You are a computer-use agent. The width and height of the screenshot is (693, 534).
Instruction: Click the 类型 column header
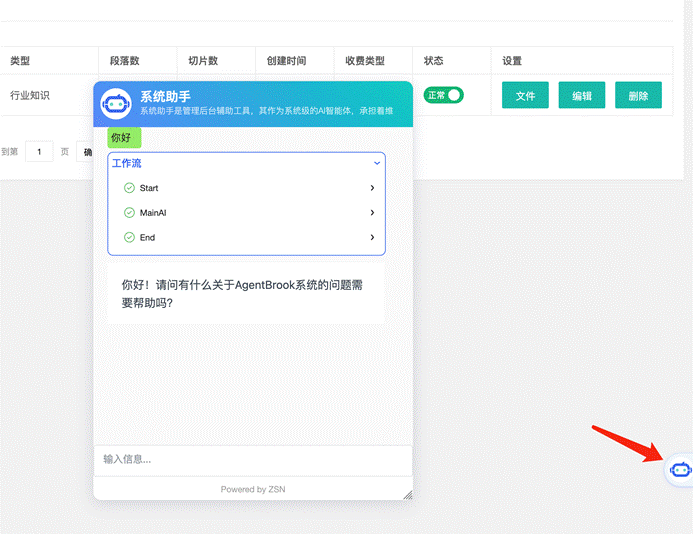click(x=20, y=61)
